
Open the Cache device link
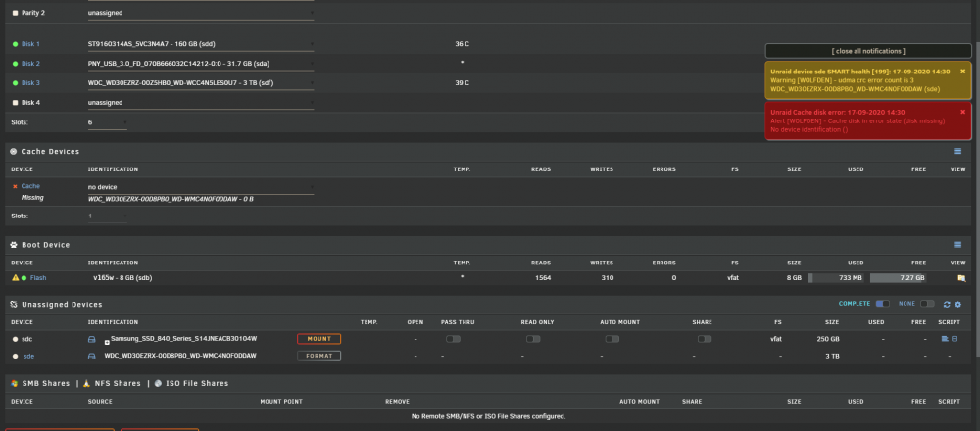pyautogui.click(x=30, y=186)
